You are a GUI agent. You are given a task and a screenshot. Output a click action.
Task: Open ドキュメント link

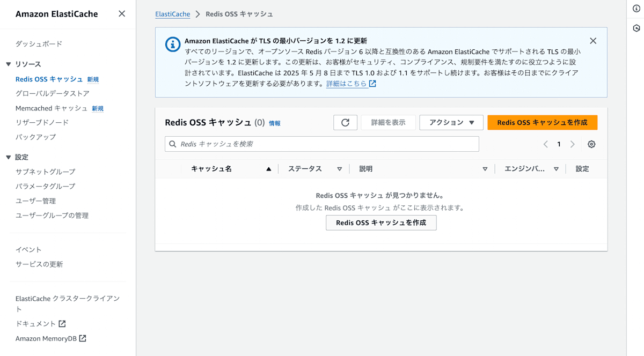pos(35,324)
